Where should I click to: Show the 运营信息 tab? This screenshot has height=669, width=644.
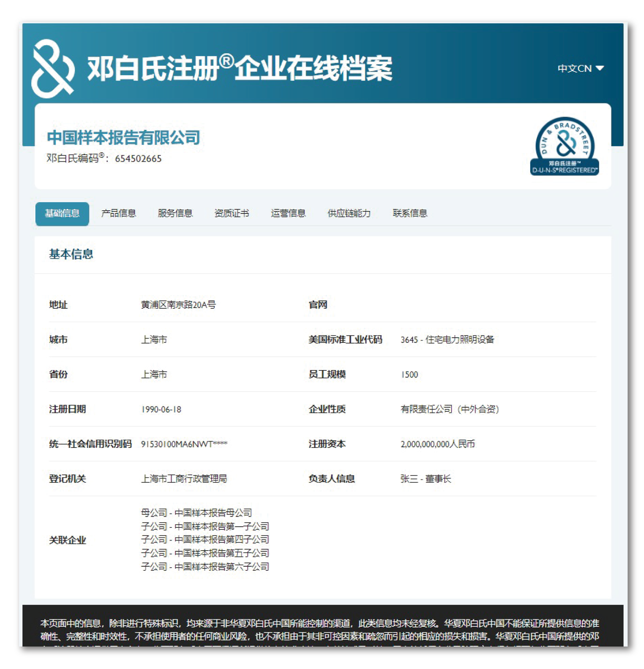(x=288, y=214)
